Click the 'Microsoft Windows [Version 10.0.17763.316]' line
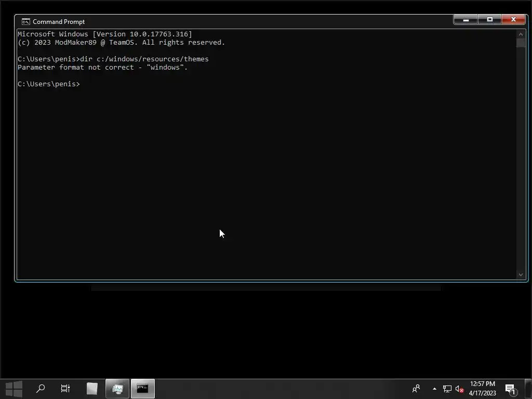The height and width of the screenshot is (399, 532). pos(105,34)
